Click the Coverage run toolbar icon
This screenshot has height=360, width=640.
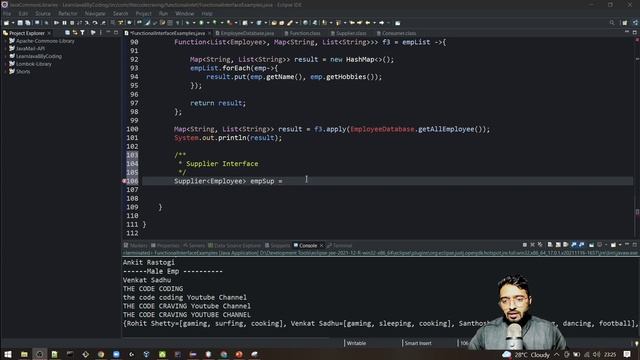(x=214, y=23)
